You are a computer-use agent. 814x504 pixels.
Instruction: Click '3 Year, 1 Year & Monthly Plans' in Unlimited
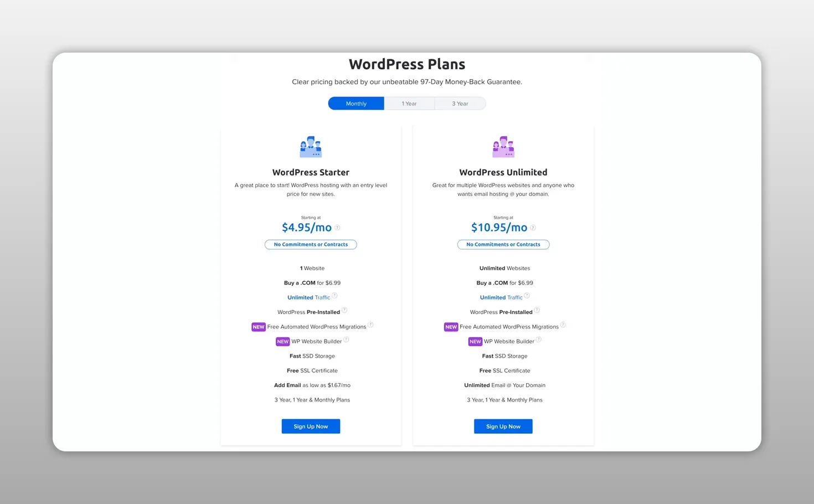tap(504, 400)
